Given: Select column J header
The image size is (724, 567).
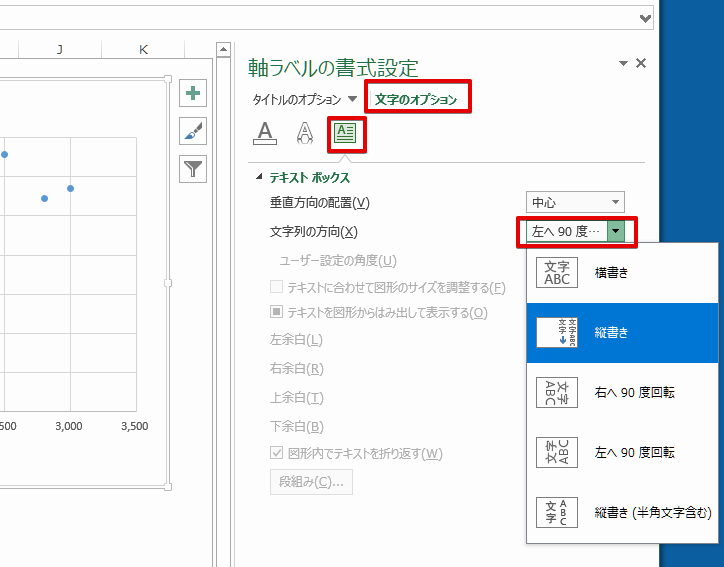Looking at the screenshot, I should (60, 49).
